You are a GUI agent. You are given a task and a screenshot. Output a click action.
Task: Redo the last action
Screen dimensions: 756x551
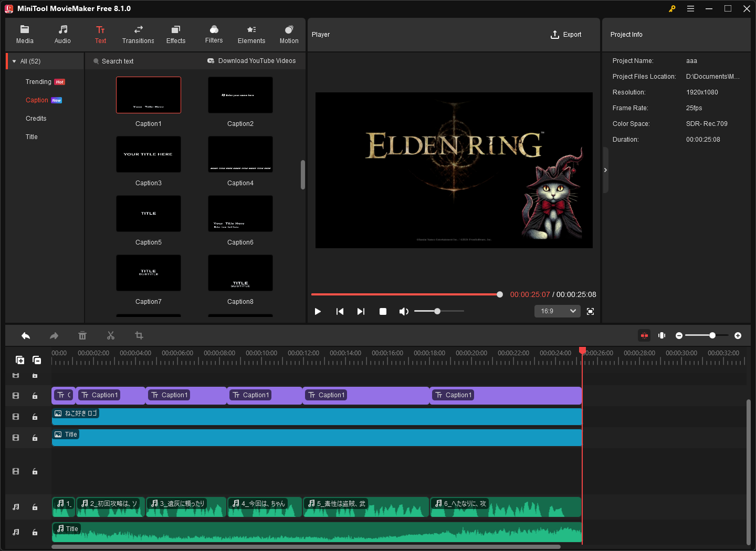[x=54, y=335]
